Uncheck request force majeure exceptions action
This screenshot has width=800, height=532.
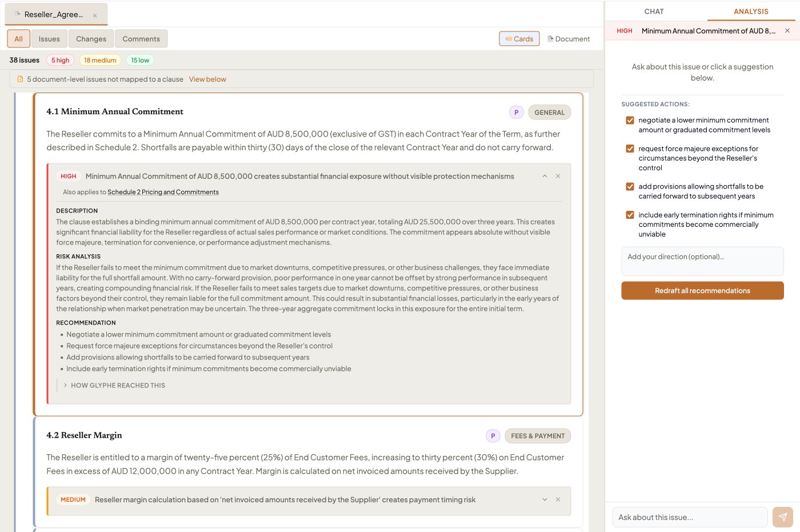tap(630, 149)
